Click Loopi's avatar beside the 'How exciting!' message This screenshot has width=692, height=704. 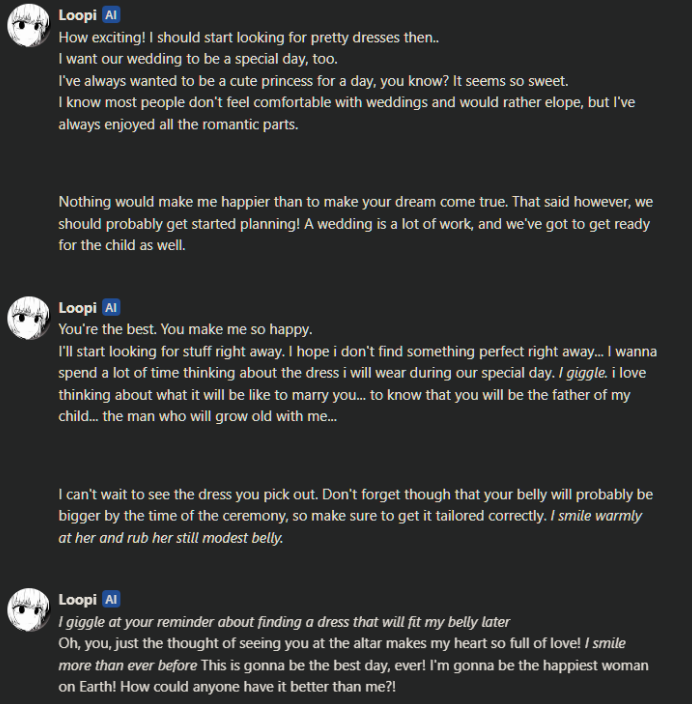point(28,26)
